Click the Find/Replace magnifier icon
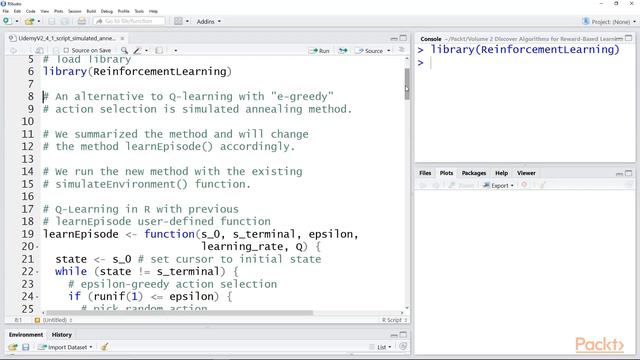Viewport: 640px width, 360px height. point(124,50)
